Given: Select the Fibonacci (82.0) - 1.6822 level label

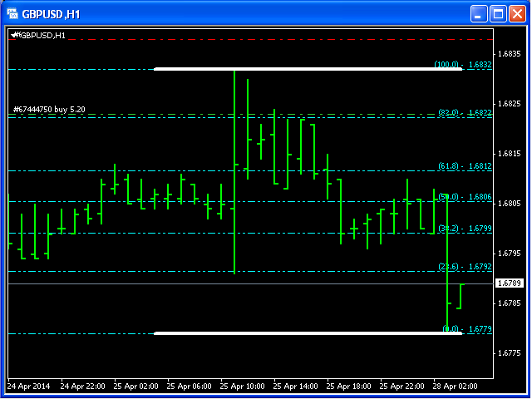Looking at the screenshot, I should coord(465,112).
